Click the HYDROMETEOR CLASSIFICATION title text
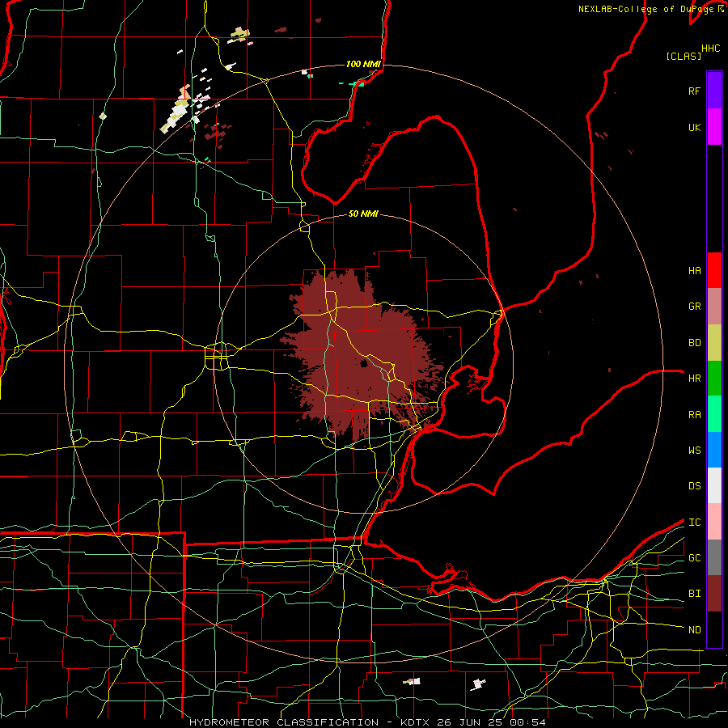This screenshot has height=728, width=728. [284, 722]
